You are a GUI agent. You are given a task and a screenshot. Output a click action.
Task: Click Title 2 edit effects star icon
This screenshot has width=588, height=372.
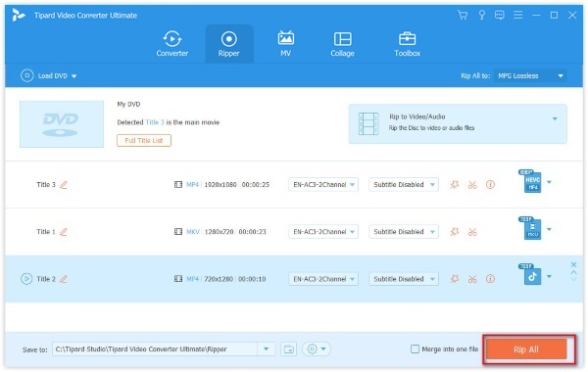coord(455,279)
